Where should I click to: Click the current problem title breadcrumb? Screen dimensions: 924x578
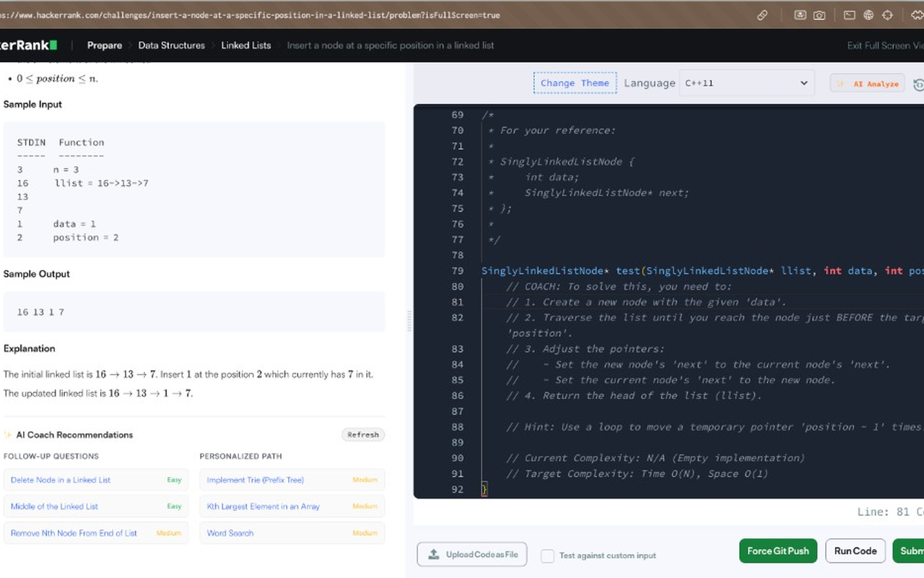(x=391, y=45)
